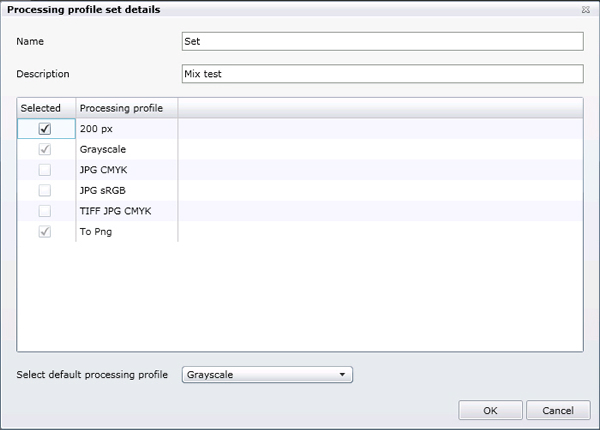Close the Processing profile set details dialog
Viewport: 600px width, 430px height.
point(584,9)
